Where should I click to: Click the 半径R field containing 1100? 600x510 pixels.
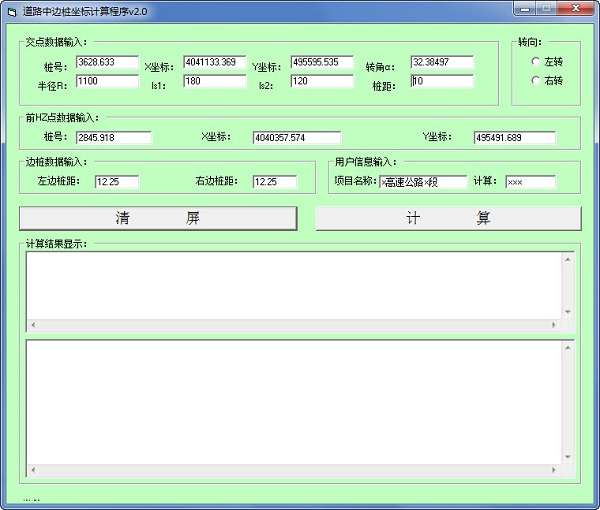click(x=107, y=81)
